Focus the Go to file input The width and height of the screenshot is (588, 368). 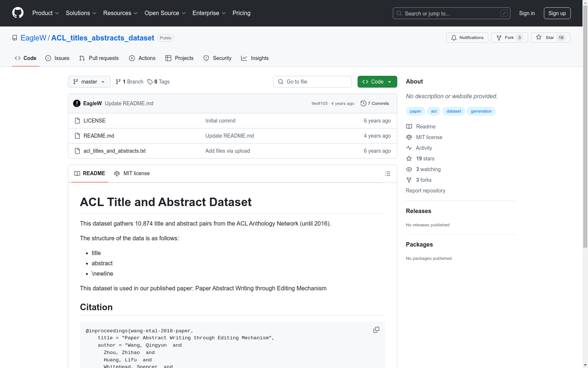(x=312, y=82)
